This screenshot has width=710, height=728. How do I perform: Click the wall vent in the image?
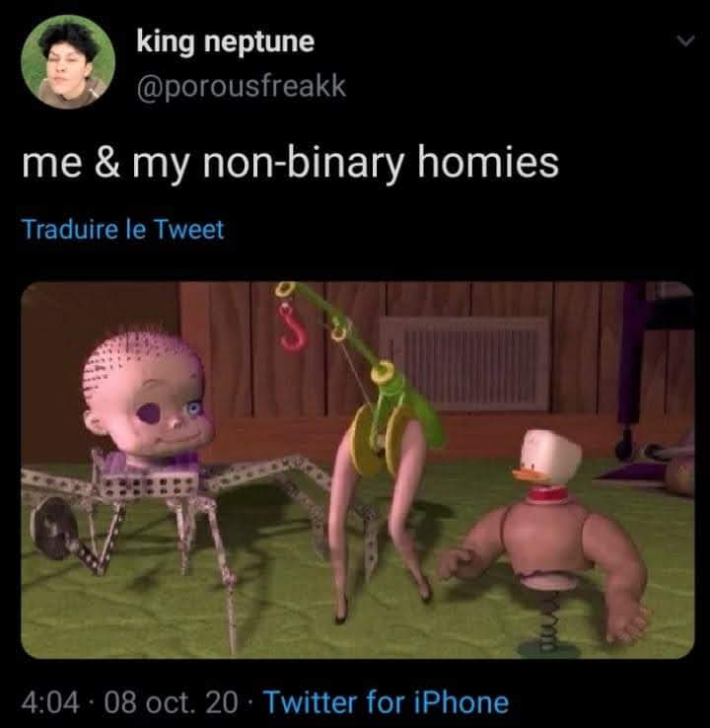click(x=465, y=364)
